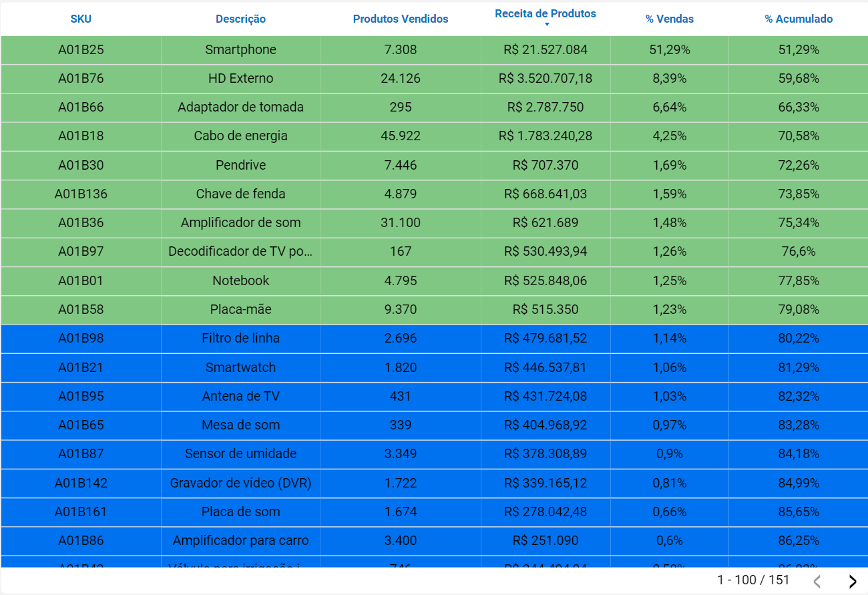Select the Smartphone description cell
868x595 pixels.
click(240, 50)
